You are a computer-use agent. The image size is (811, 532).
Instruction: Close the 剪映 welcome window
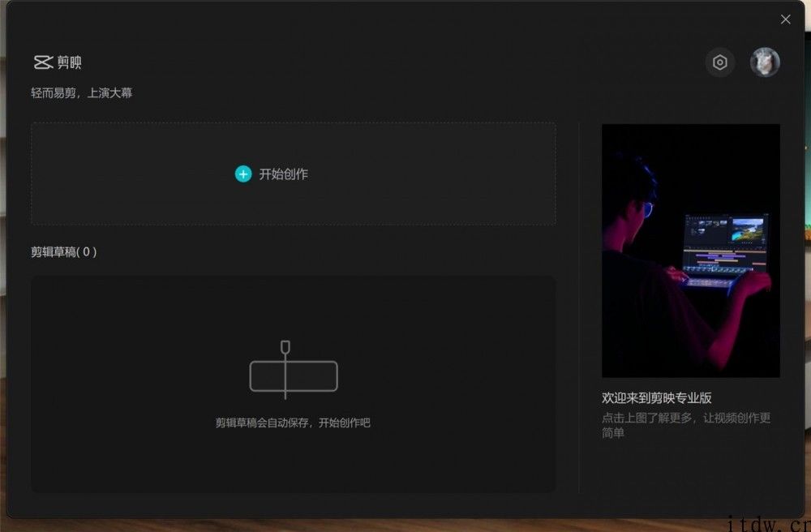coord(785,19)
